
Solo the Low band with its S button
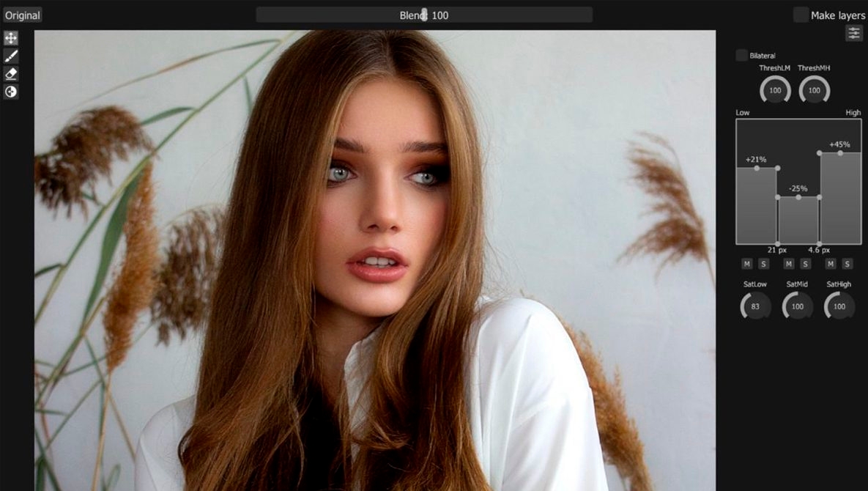pos(763,263)
